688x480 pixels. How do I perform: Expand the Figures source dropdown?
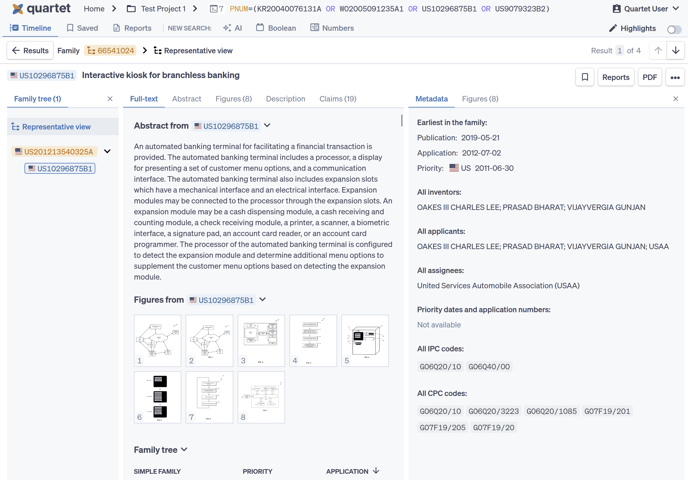pos(263,300)
